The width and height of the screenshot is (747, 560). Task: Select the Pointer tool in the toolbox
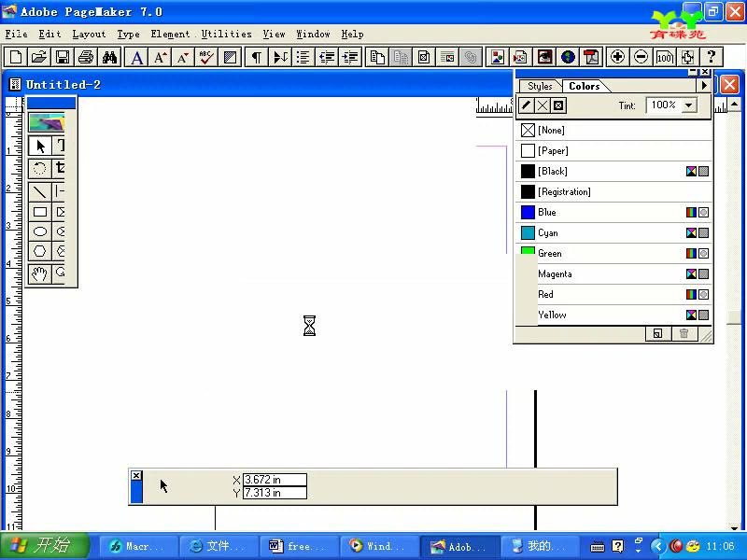coord(40,147)
